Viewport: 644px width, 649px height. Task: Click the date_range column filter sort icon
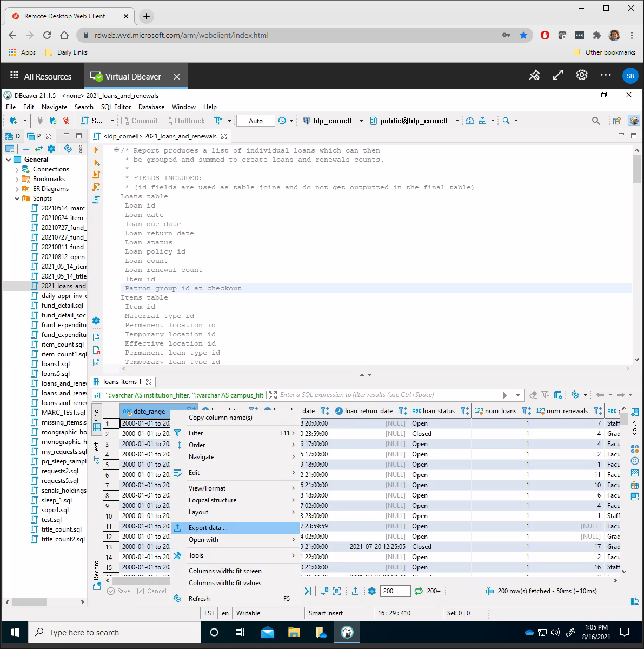pyautogui.click(x=191, y=411)
